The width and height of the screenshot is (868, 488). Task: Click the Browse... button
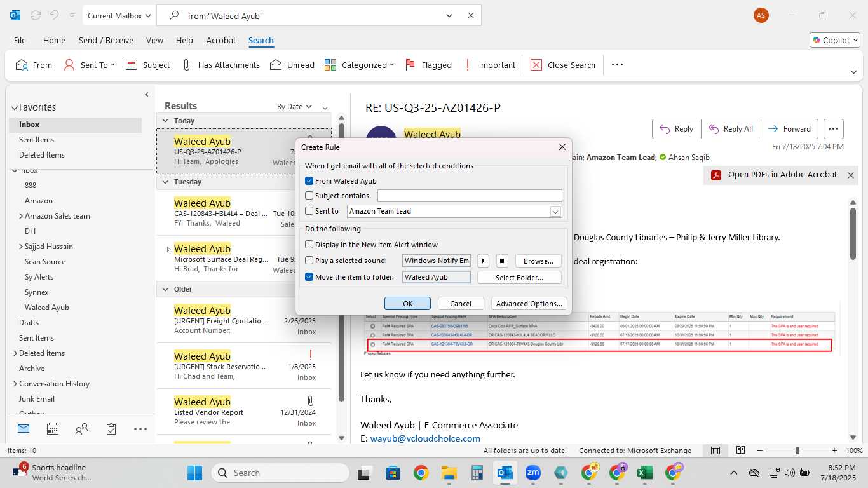(538, 261)
